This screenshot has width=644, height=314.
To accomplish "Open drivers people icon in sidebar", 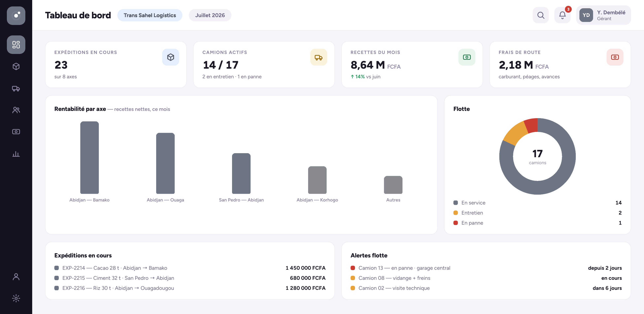I will (x=16, y=110).
